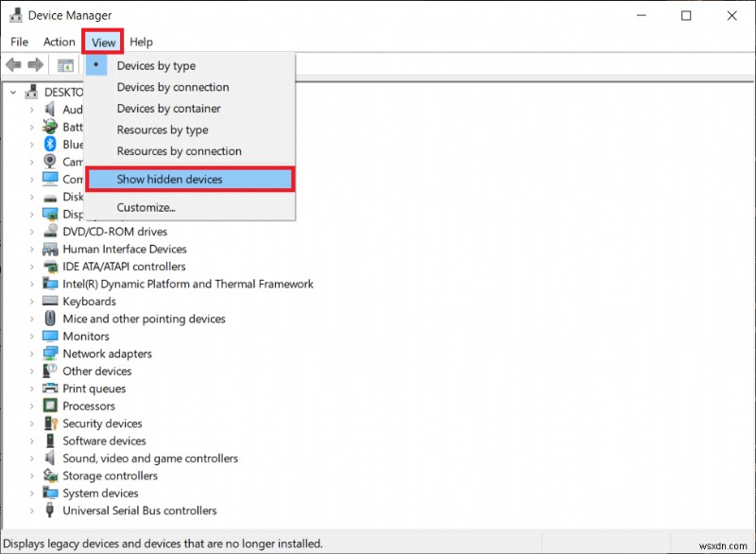Viewport: 756px width, 554px height.
Task: Select the Software devices row
Action: coord(104,441)
